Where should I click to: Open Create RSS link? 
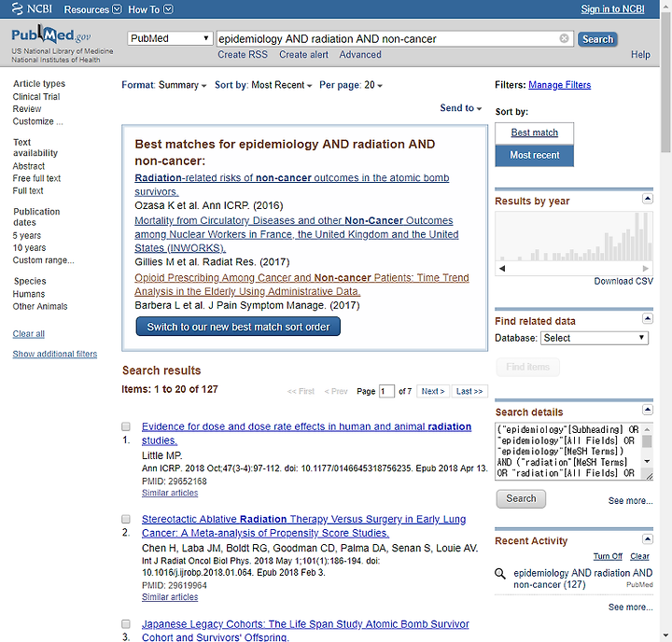click(243, 55)
